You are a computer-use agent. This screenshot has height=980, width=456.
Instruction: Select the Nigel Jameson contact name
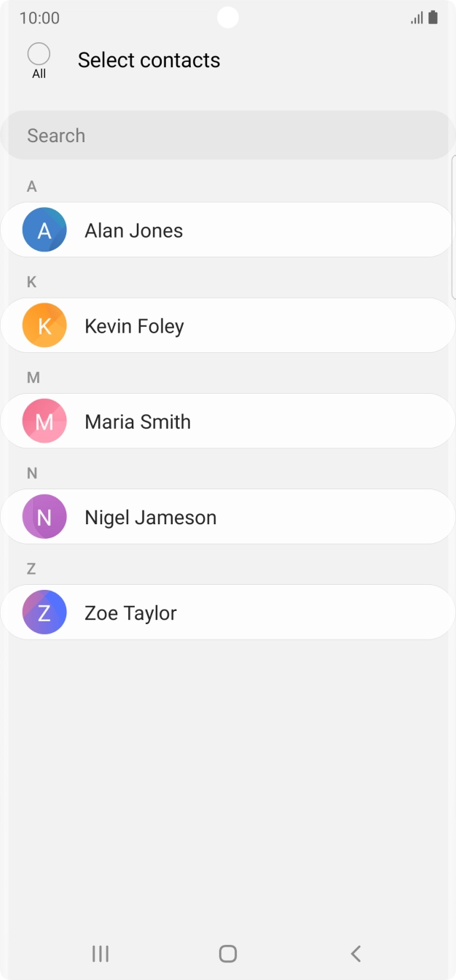(x=151, y=517)
